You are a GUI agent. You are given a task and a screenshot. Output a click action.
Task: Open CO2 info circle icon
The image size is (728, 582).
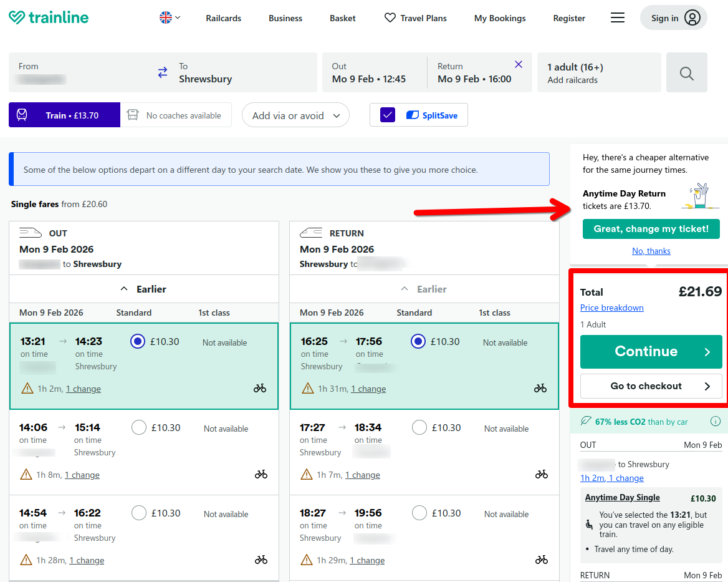tap(716, 421)
